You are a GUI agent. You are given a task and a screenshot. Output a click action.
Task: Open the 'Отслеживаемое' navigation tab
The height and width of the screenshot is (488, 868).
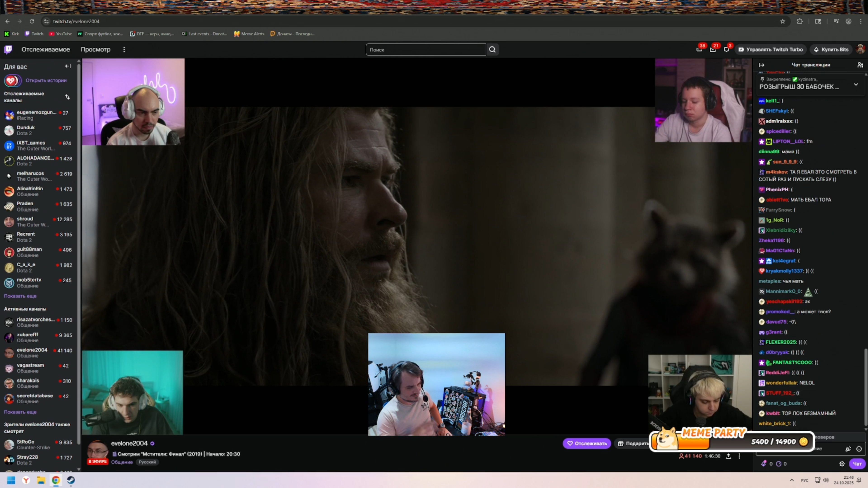pyautogui.click(x=46, y=50)
